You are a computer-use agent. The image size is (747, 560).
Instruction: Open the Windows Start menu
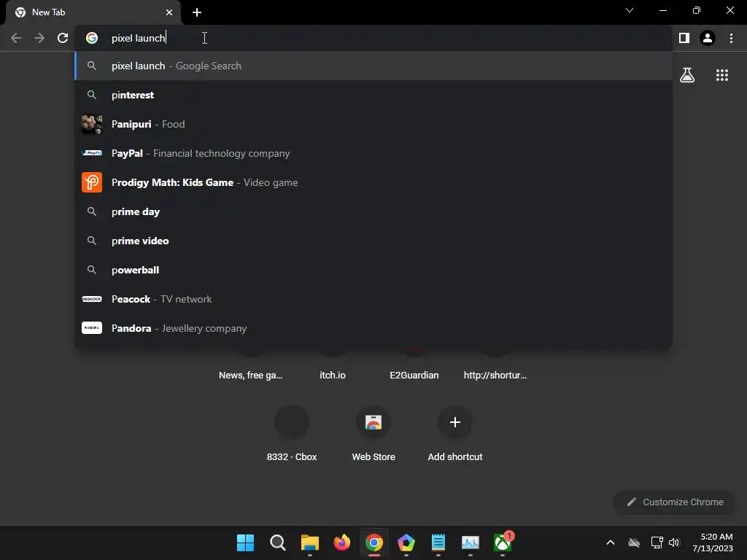tap(245, 542)
